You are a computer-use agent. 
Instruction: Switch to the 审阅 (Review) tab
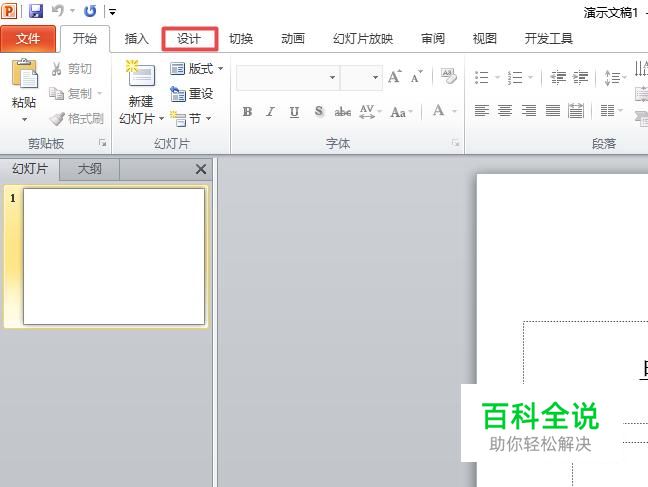point(433,39)
